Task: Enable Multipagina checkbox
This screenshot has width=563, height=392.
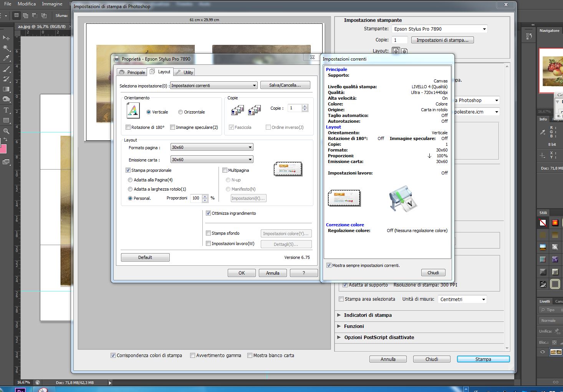Action: click(x=225, y=170)
